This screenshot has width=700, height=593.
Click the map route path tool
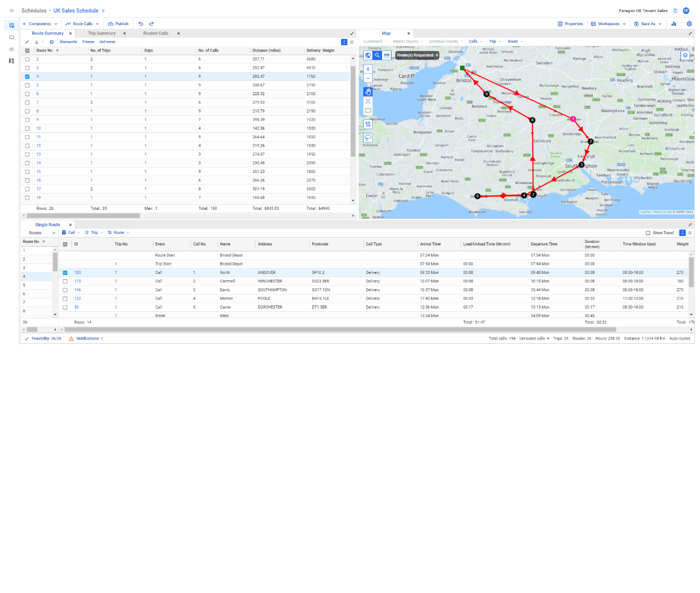point(368,124)
